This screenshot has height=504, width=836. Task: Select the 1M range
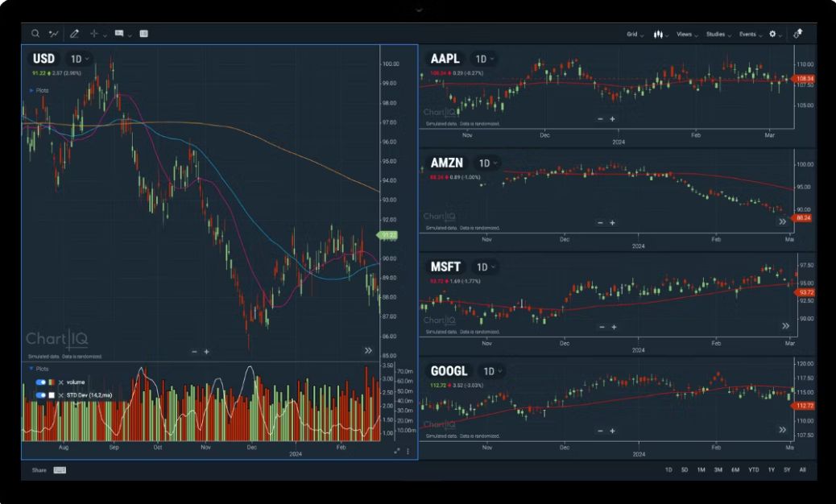tap(701, 470)
